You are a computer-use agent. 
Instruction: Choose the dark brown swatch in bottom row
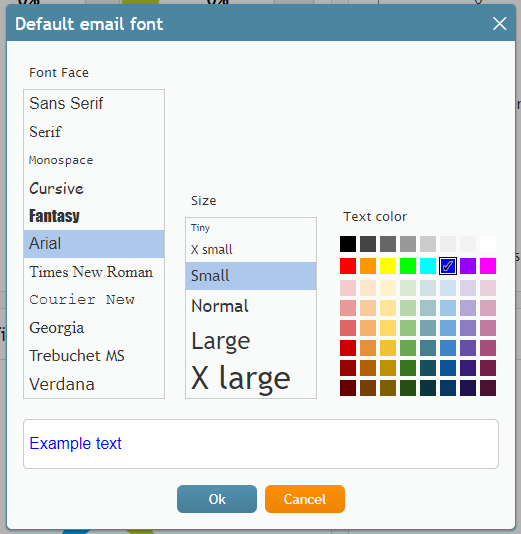pos(368,388)
